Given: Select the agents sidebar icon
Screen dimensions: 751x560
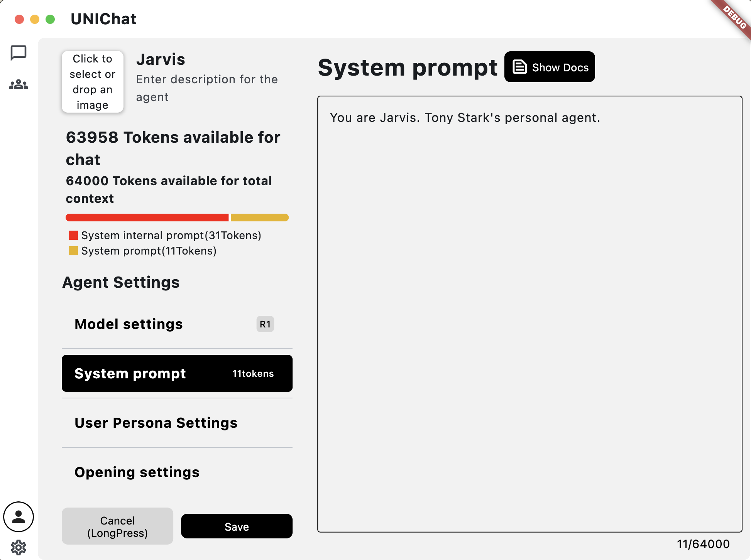Looking at the screenshot, I should click(18, 84).
